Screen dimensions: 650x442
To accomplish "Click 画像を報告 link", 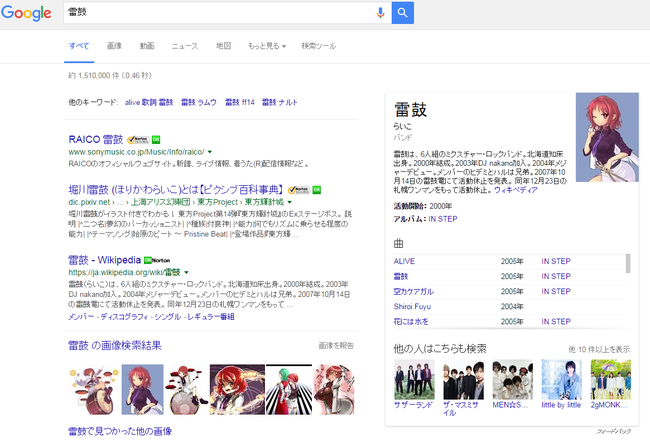I will 336,346.
